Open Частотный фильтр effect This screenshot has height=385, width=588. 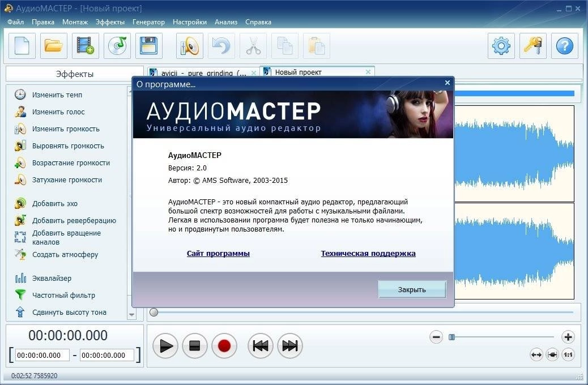[x=55, y=296]
